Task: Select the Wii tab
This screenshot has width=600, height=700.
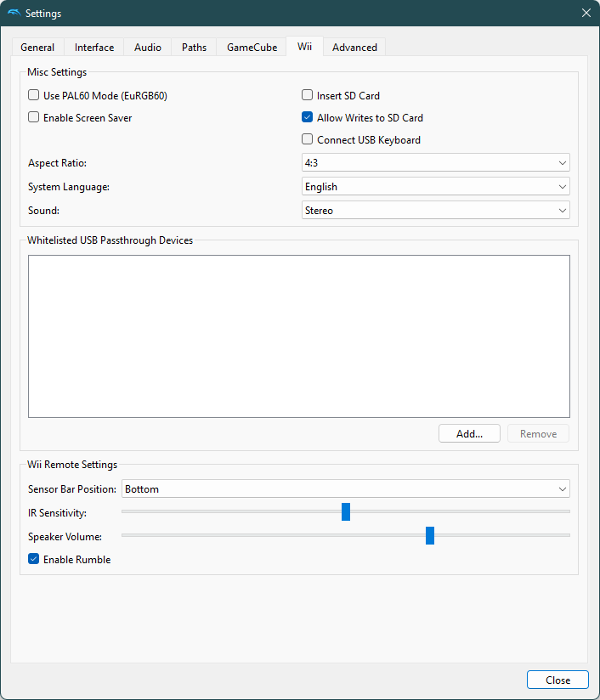Action: coord(305,47)
